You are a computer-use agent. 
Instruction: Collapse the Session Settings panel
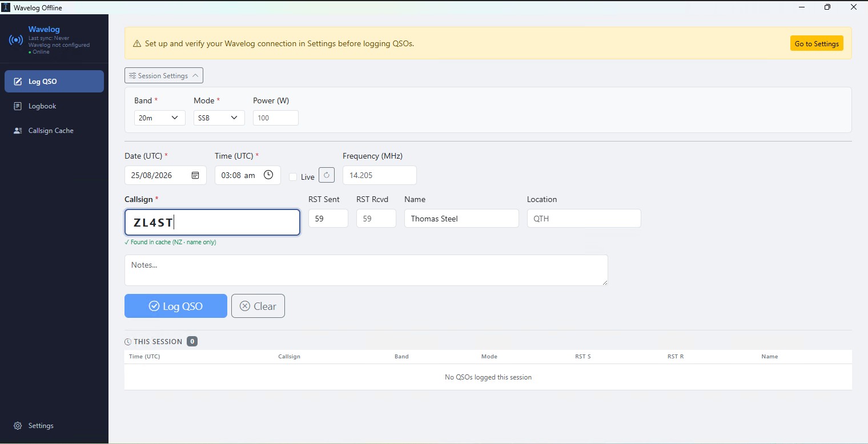164,75
